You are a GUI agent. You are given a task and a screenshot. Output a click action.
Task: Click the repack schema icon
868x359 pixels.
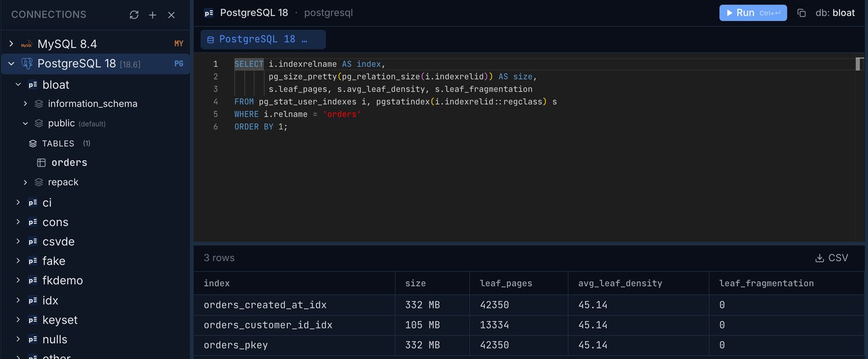point(39,182)
